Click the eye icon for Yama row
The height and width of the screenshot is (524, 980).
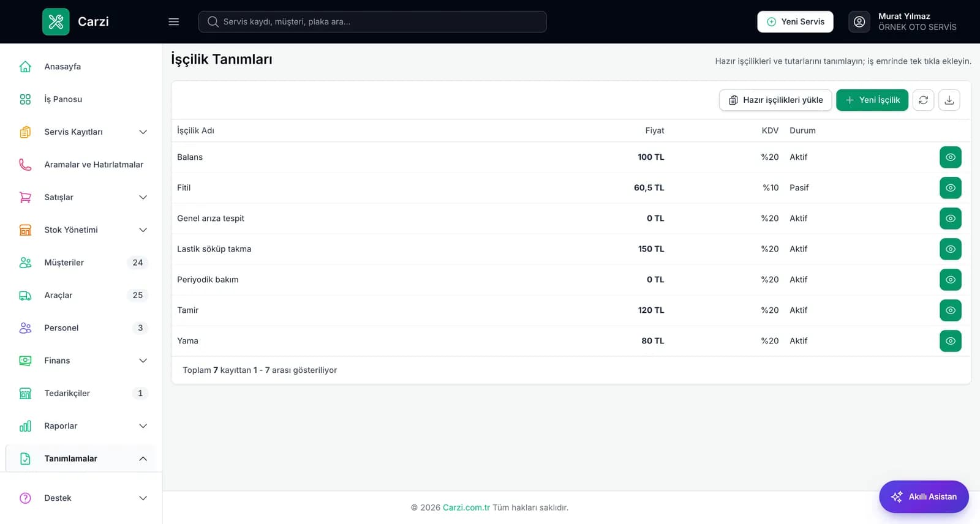(x=950, y=341)
